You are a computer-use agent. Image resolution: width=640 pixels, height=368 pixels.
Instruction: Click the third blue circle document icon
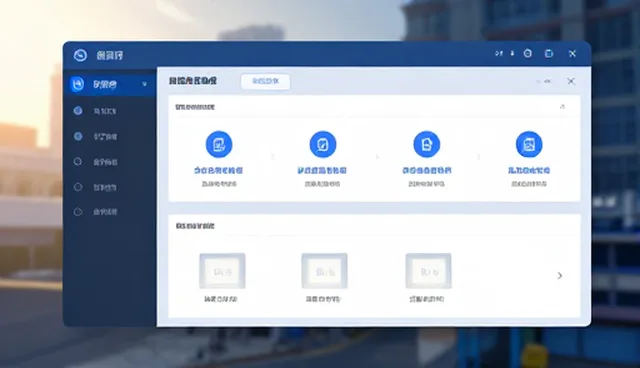(427, 144)
